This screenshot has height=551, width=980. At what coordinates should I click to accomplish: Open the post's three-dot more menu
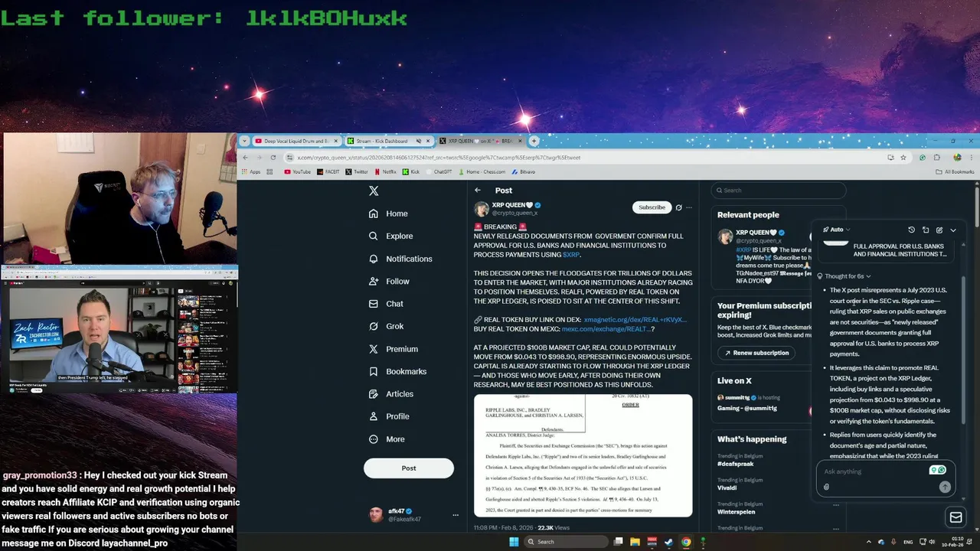pos(688,207)
